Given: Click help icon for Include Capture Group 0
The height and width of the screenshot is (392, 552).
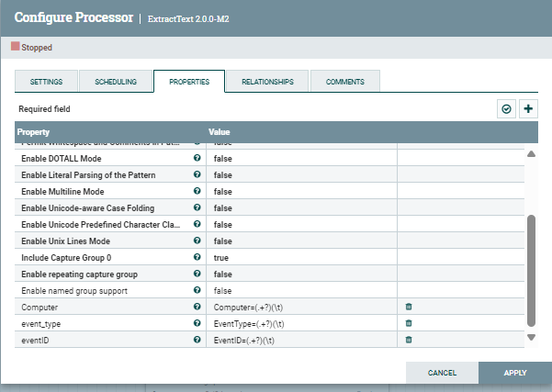Looking at the screenshot, I should 197,257.
